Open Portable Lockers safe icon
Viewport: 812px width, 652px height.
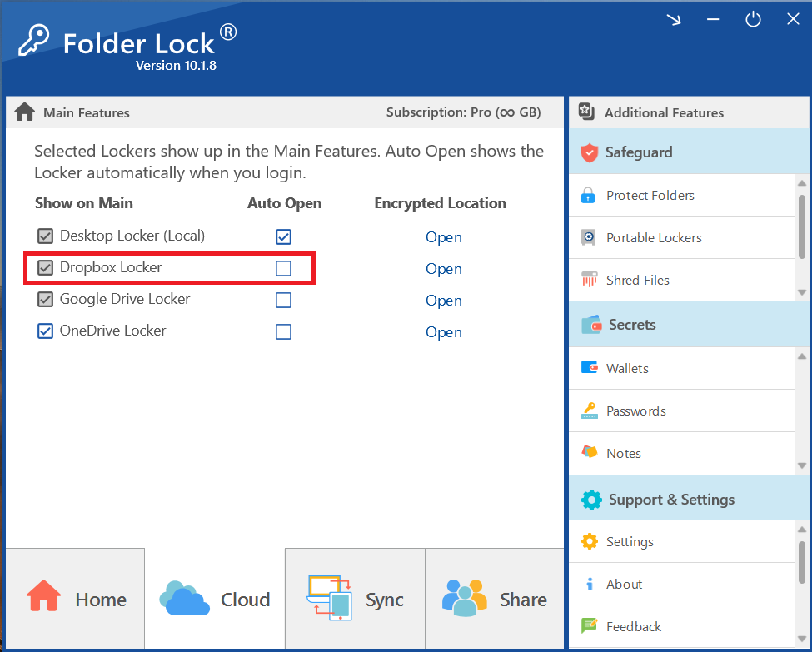(x=589, y=238)
